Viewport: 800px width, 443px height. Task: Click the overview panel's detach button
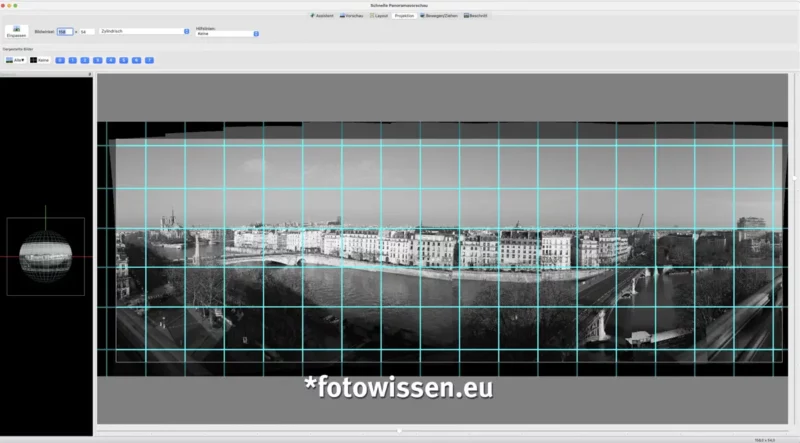(x=90, y=75)
